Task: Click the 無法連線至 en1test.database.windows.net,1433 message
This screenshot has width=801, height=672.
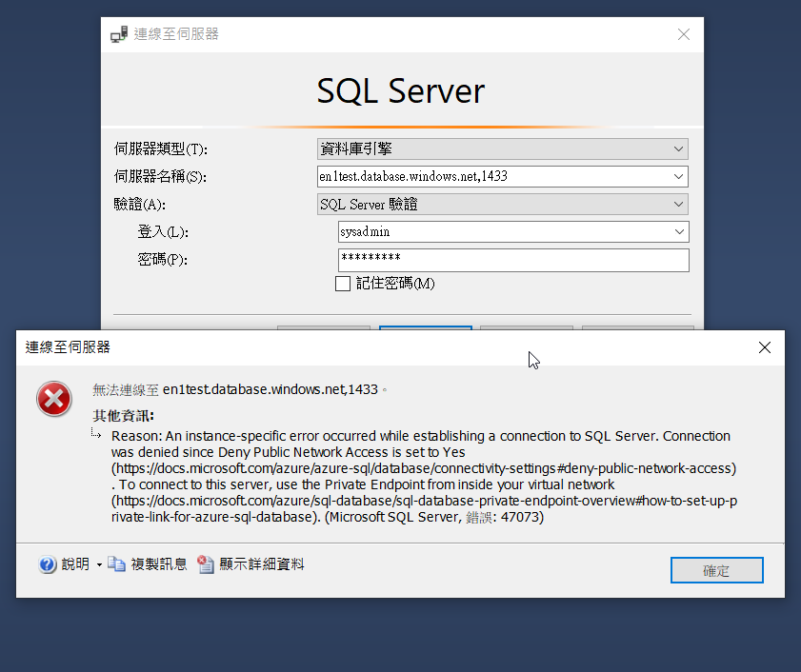Action: tap(239, 389)
